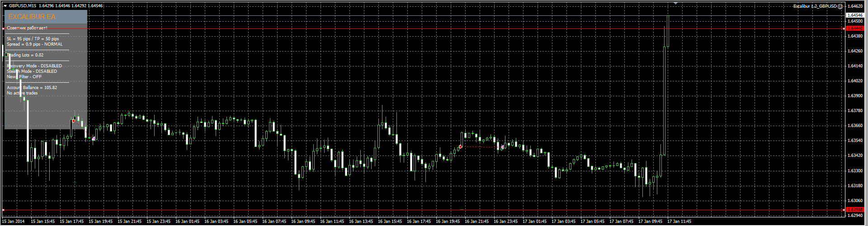Click the '16 Jan 15:45' time axis label

[x=390, y=221]
